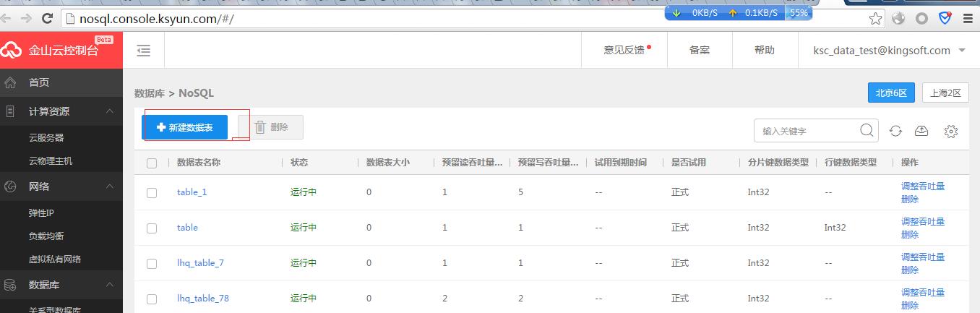
Task: Open the 云服务器 sidebar item
Action: pos(46,137)
